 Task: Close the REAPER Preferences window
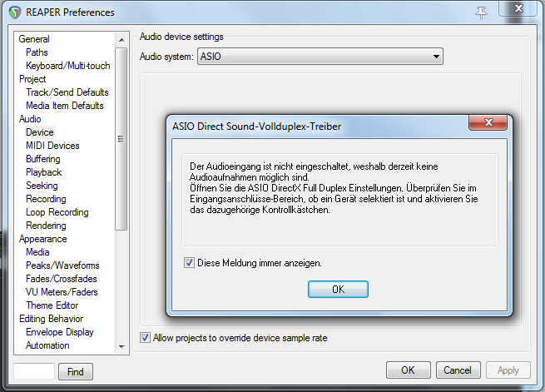click(518, 8)
